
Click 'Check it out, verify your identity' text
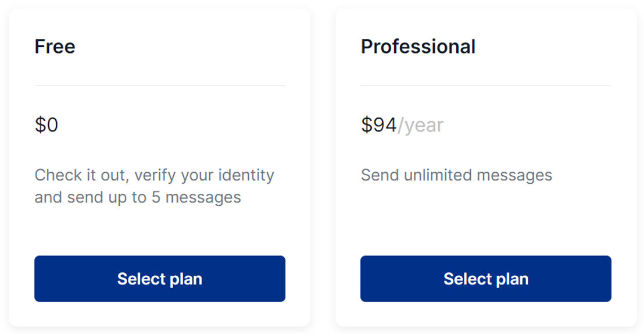[x=155, y=175]
